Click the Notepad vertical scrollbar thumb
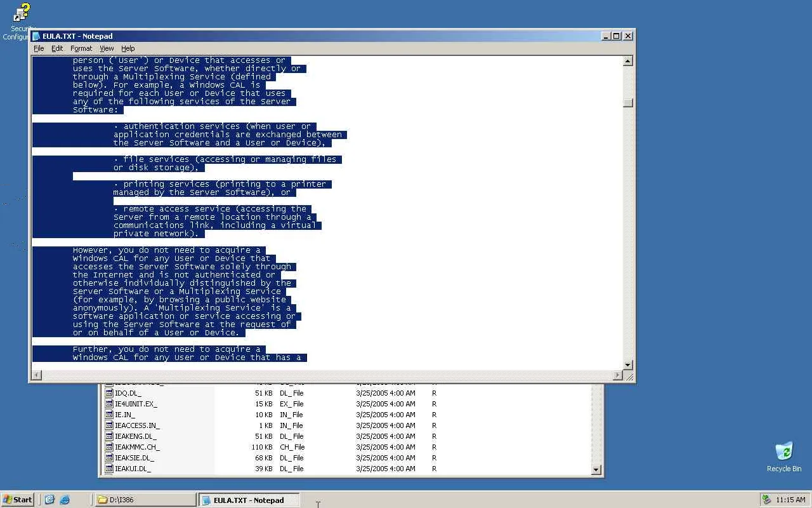Viewport: 812px width, 508px height. [628, 103]
